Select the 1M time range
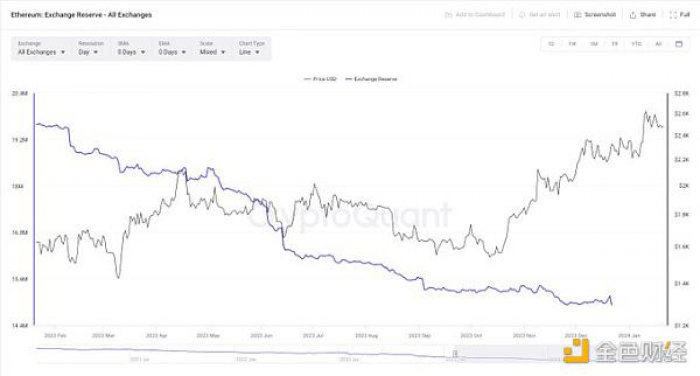Screen dimensions: 700x376 (594, 44)
